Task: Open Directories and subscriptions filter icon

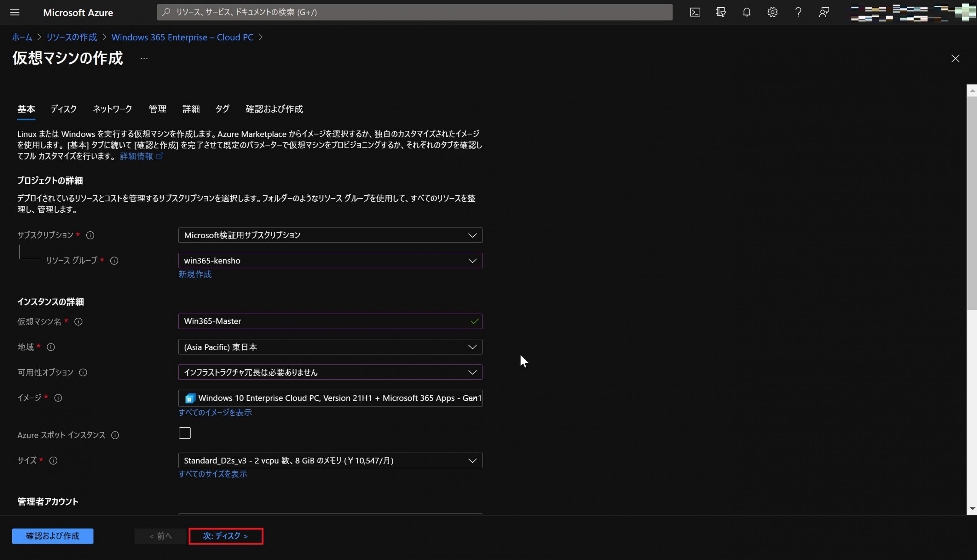Action: pyautogui.click(x=721, y=12)
